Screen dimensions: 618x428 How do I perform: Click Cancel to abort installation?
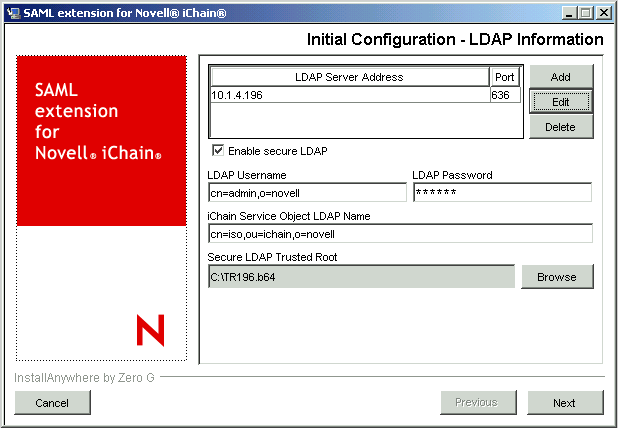[52, 403]
